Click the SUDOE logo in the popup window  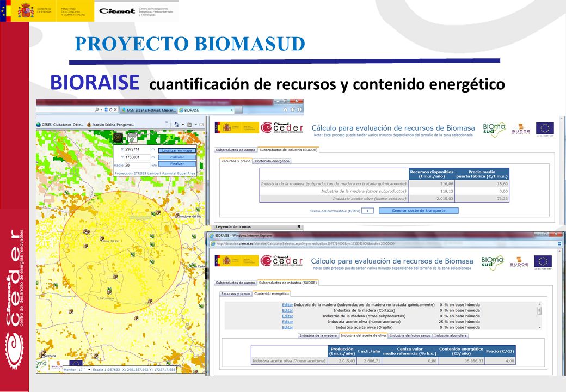click(520, 262)
